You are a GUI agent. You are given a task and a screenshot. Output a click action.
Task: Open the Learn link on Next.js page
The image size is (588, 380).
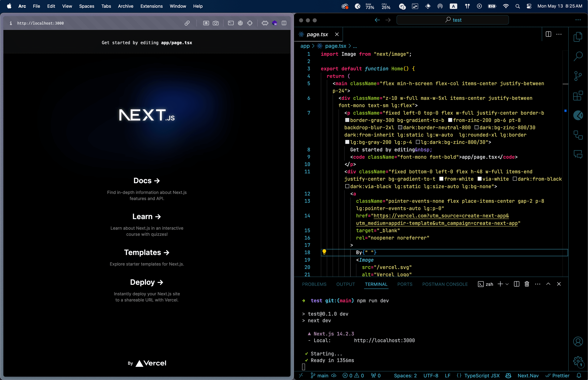(x=147, y=216)
